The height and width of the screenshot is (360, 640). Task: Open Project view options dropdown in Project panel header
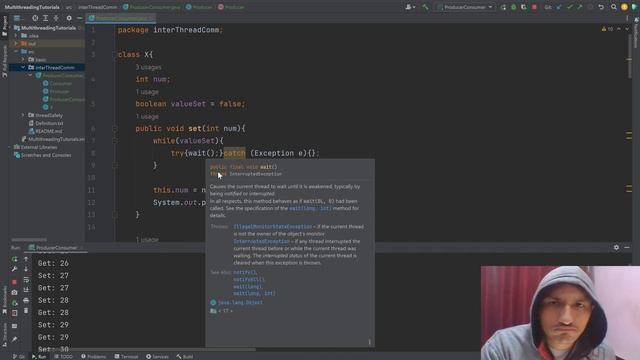coord(19,18)
